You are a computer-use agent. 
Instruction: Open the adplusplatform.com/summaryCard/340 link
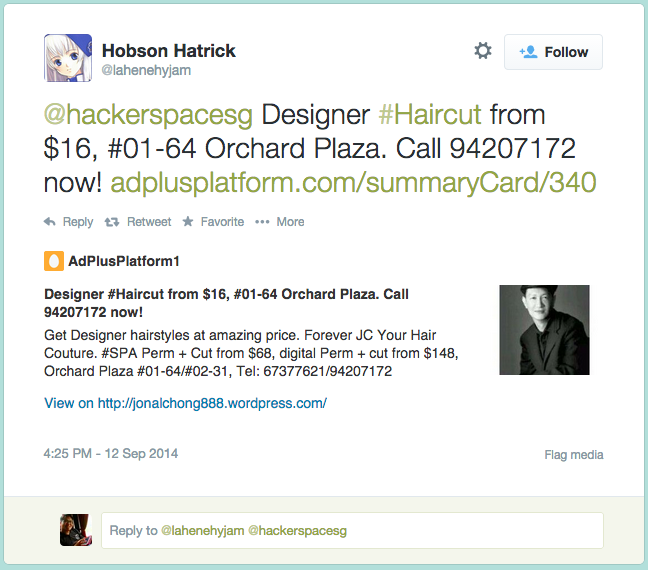(x=353, y=182)
